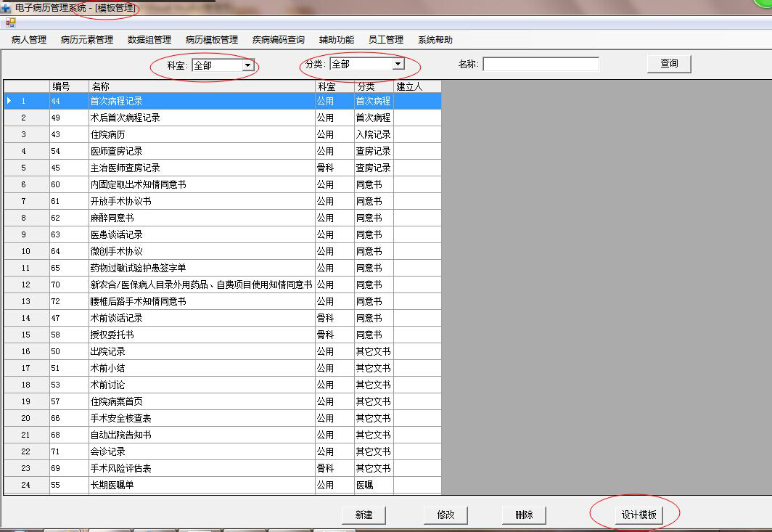Click the 新建 button
This screenshot has height=532, width=772.
[364, 515]
